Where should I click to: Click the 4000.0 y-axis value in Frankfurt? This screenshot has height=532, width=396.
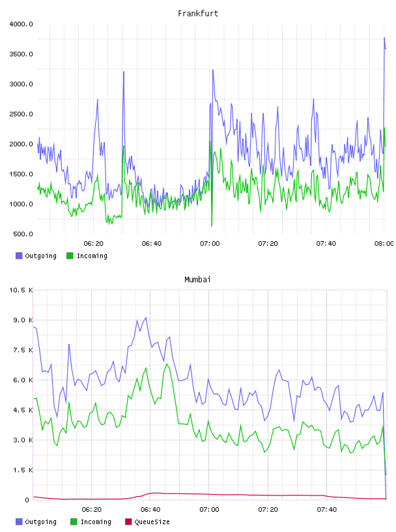tap(21, 24)
